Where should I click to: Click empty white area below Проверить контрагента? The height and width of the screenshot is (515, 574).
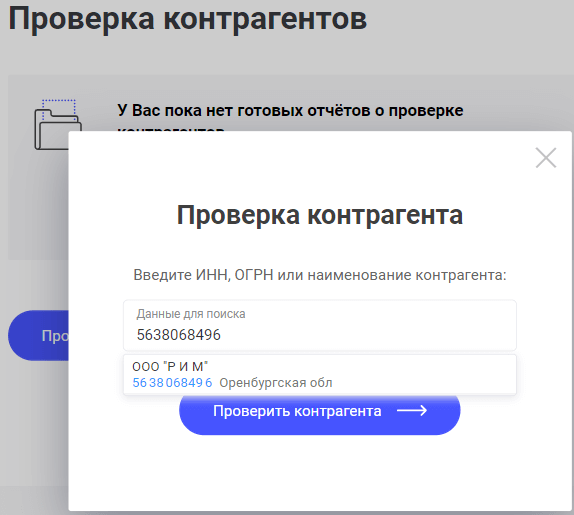point(320,472)
